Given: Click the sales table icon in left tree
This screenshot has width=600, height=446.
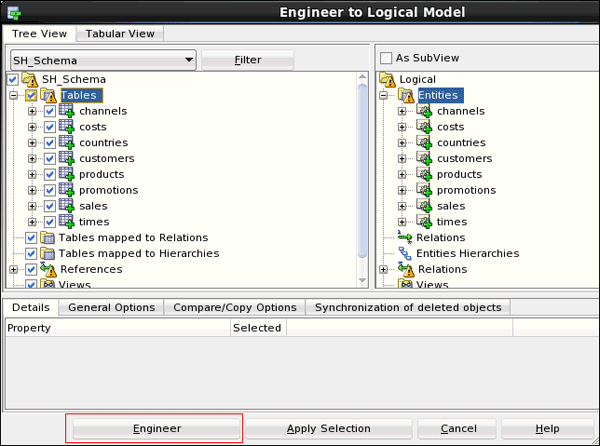Looking at the screenshot, I should (x=67, y=206).
